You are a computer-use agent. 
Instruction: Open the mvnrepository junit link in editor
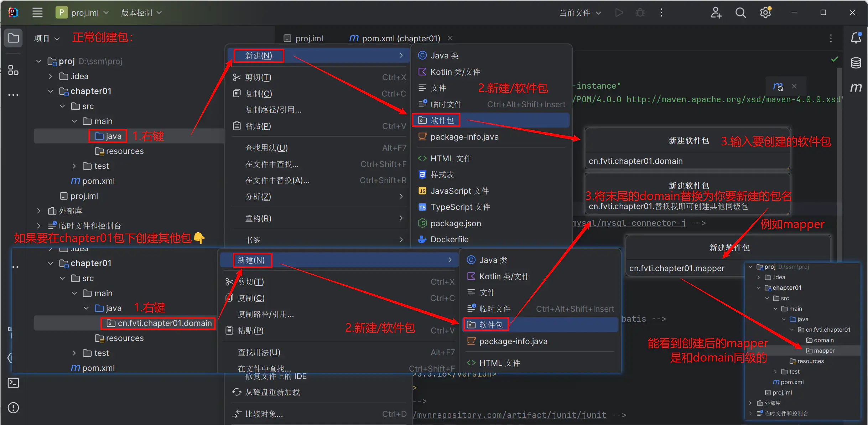pyautogui.click(x=510, y=415)
